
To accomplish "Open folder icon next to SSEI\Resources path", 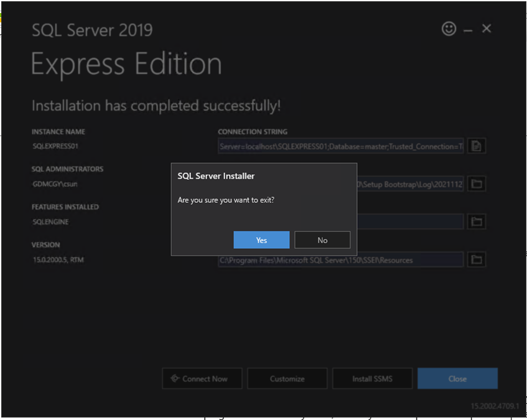I will click(x=477, y=259).
